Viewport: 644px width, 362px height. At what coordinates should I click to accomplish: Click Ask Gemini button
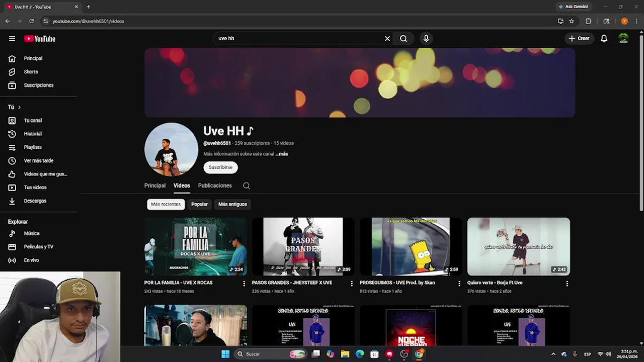[573, 7]
